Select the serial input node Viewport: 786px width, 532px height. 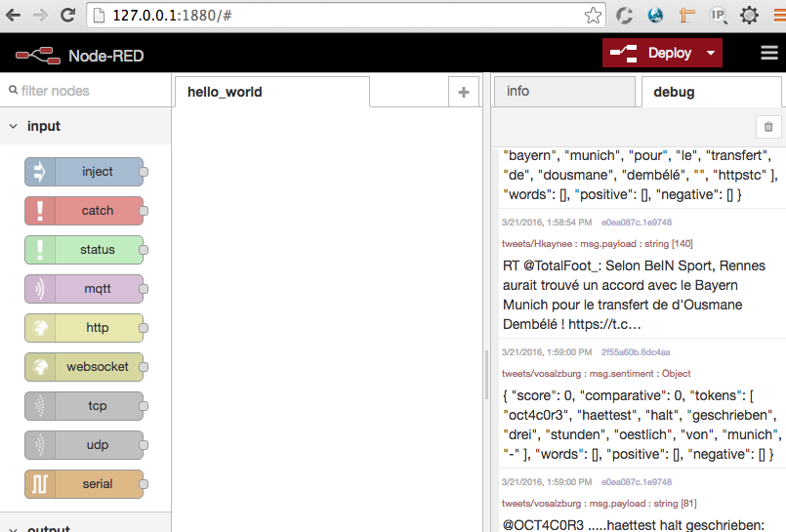pyautogui.click(x=84, y=484)
